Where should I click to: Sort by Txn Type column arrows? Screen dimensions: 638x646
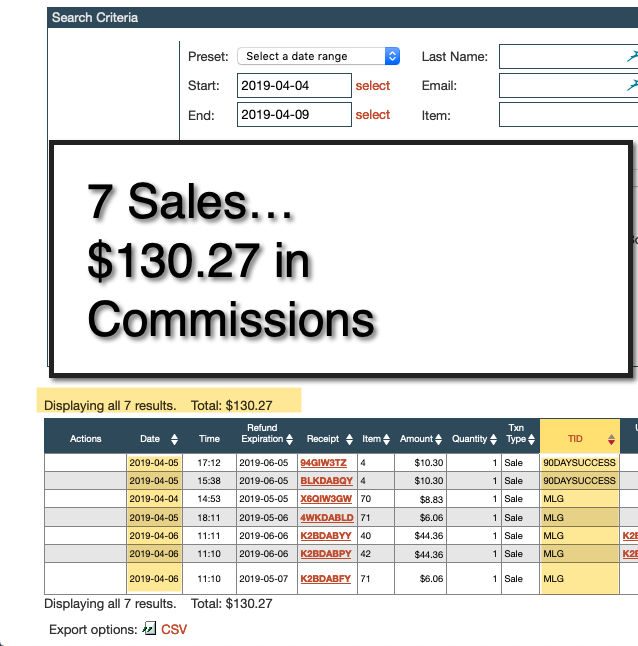click(529, 439)
